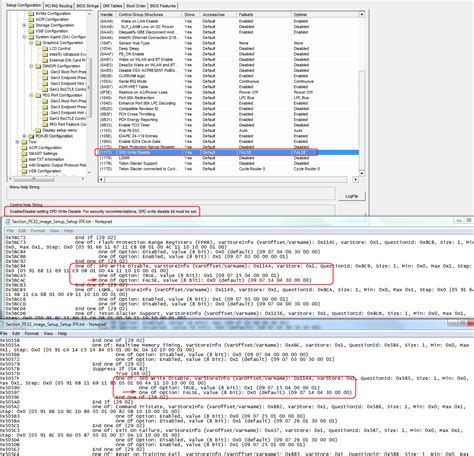
Task: Click the Optimal column header
Action: pos(325,15)
